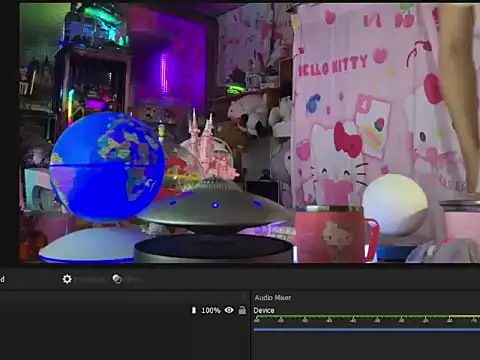This screenshot has width=480, height=360.
Task: Adjust the blue Device volume slider
Action: pyautogui.click(x=367, y=330)
